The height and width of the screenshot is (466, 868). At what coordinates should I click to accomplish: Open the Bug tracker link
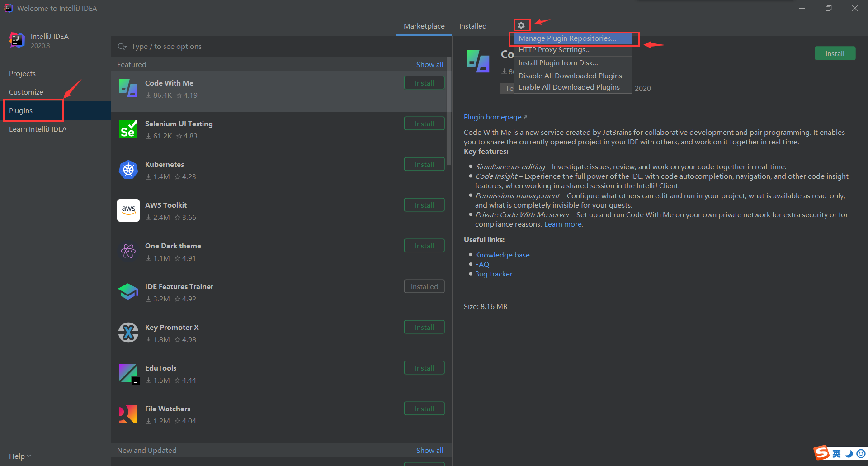pyautogui.click(x=494, y=274)
